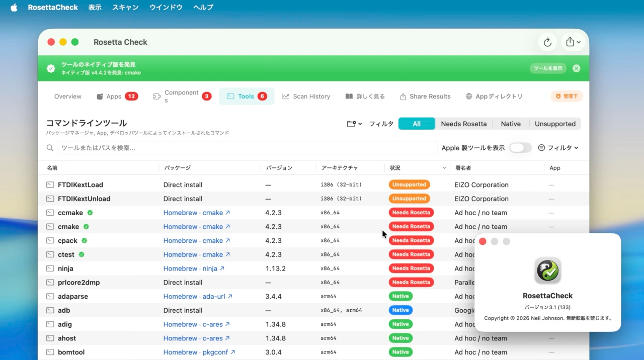
Task: Click green verified badge next to ccmake
Action: point(90,213)
